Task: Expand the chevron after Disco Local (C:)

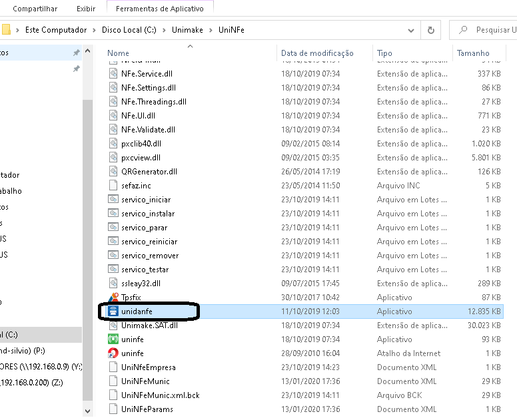Action: coord(164,31)
